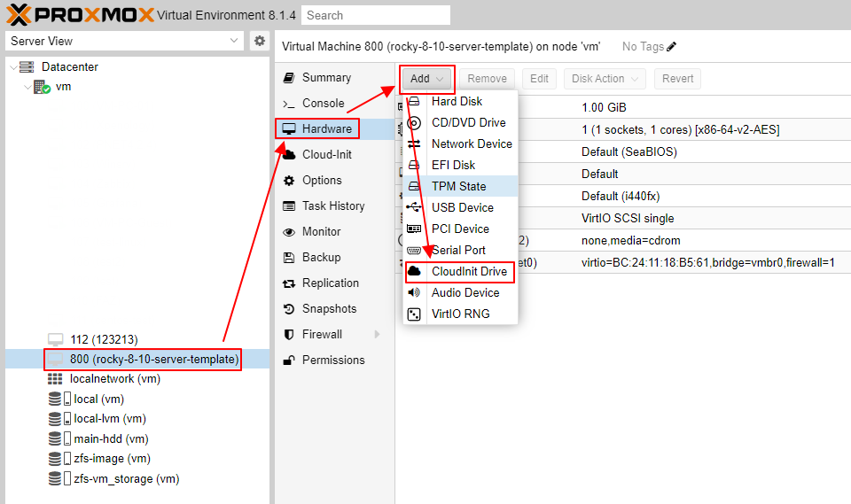Select the Default (SeaBIOS) row
Screen dimensions: 851x504
click(x=623, y=151)
